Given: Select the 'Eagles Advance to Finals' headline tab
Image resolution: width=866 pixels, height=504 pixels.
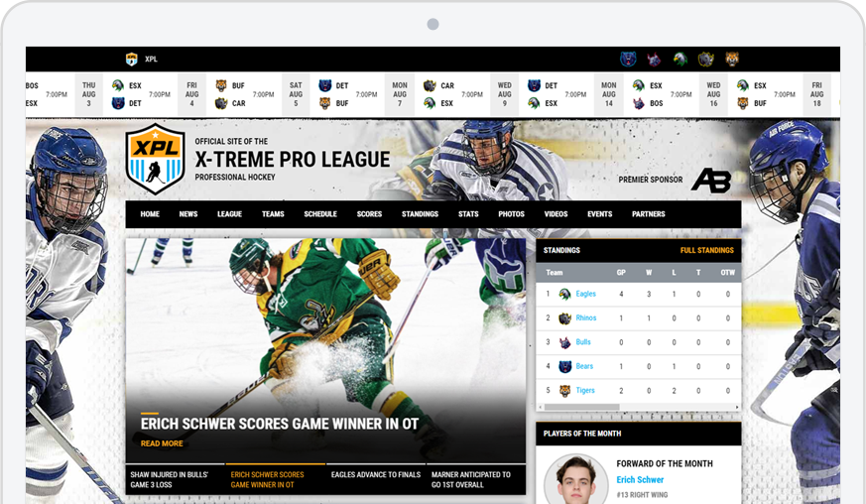Looking at the screenshot, I should coord(376,475).
